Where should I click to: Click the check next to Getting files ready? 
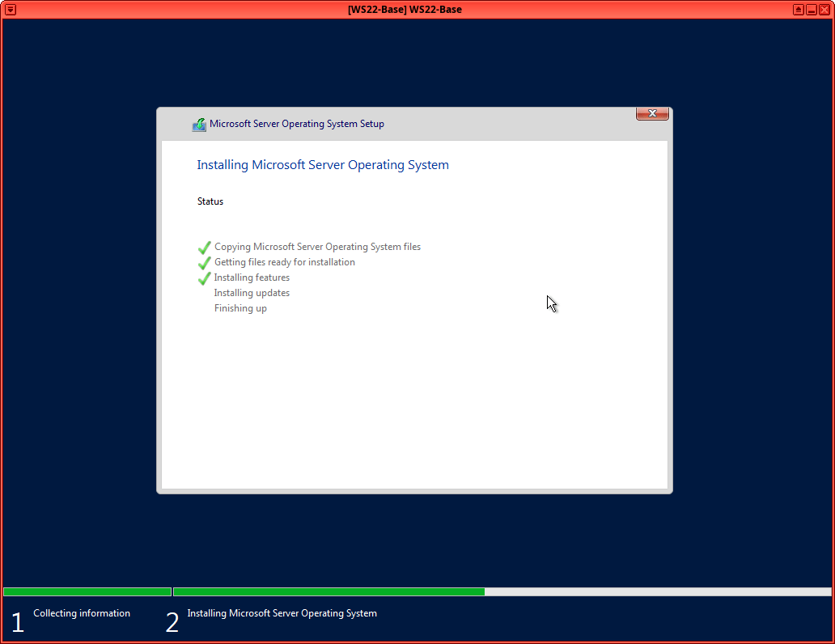pyautogui.click(x=205, y=263)
